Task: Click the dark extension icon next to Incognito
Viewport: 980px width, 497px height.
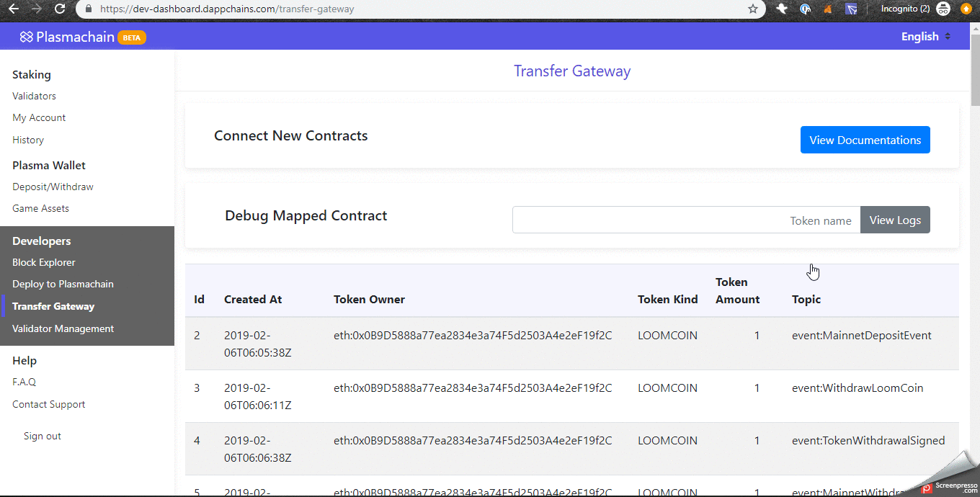Action: [x=851, y=9]
